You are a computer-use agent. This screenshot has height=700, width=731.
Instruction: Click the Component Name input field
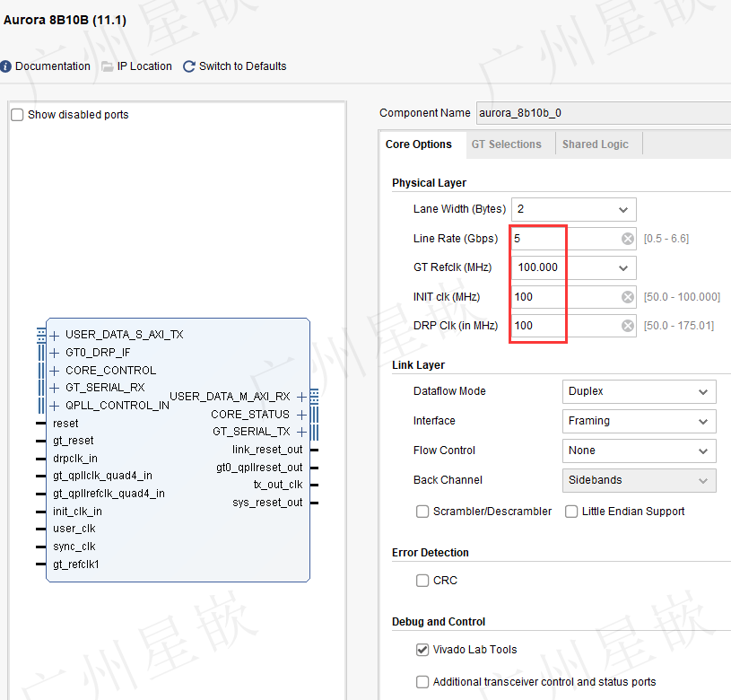pyautogui.click(x=604, y=113)
